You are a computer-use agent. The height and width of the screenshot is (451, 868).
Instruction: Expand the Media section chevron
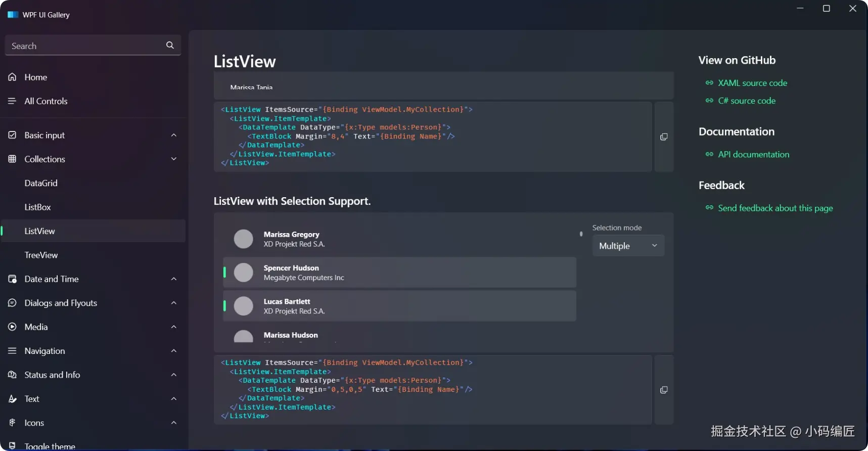click(173, 327)
